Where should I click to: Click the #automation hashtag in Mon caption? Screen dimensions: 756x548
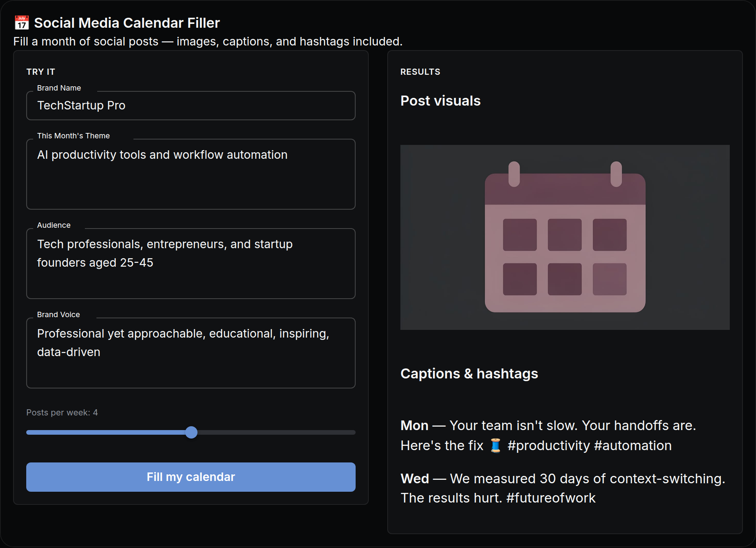pyautogui.click(x=633, y=445)
